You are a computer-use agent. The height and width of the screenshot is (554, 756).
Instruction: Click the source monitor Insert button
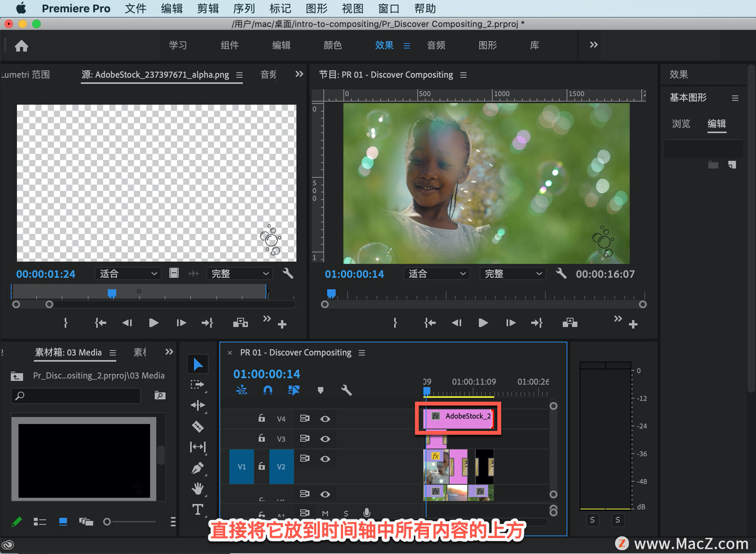[240, 323]
